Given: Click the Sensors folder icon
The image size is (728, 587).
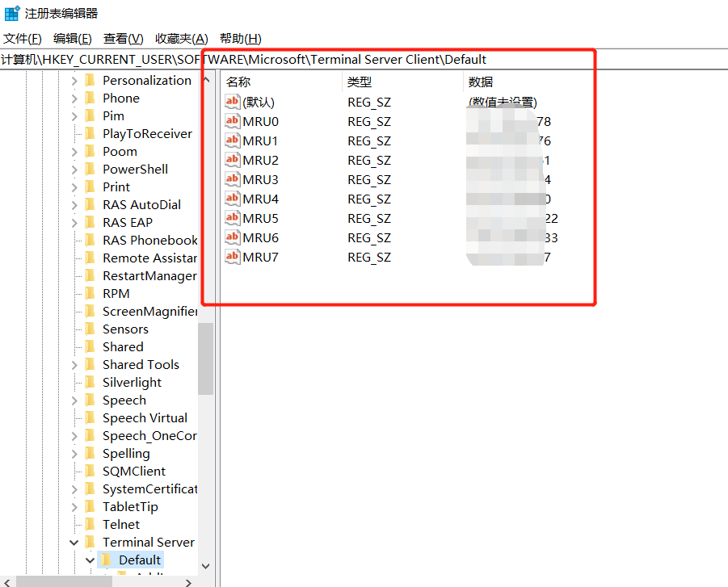Looking at the screenshot, I should [x=90, y=329].
